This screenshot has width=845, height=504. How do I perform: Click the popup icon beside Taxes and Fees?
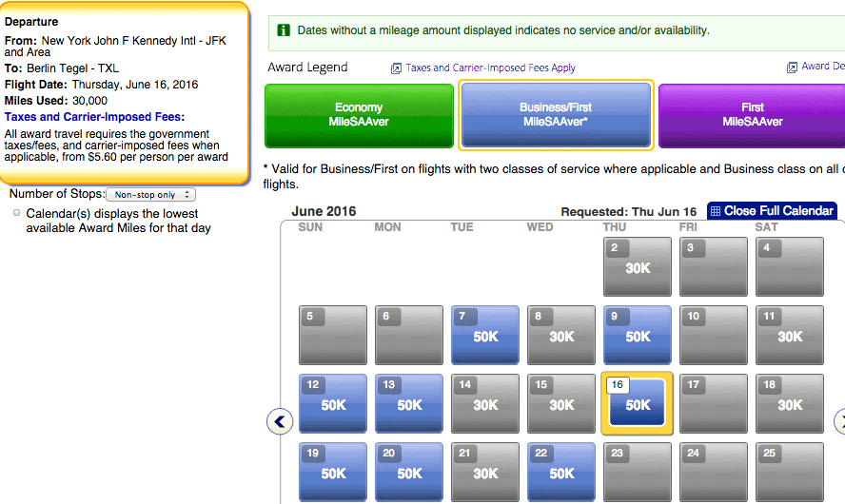(396, 68)
